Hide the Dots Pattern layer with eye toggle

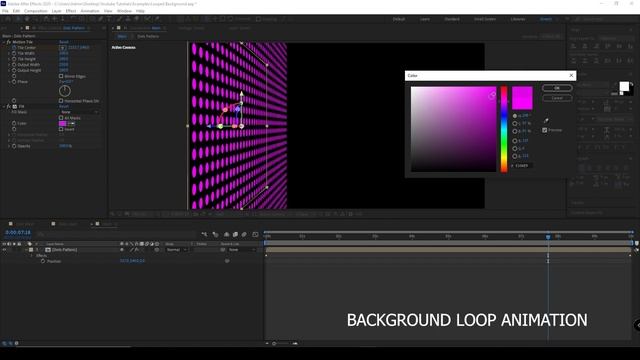pos(4,249)
